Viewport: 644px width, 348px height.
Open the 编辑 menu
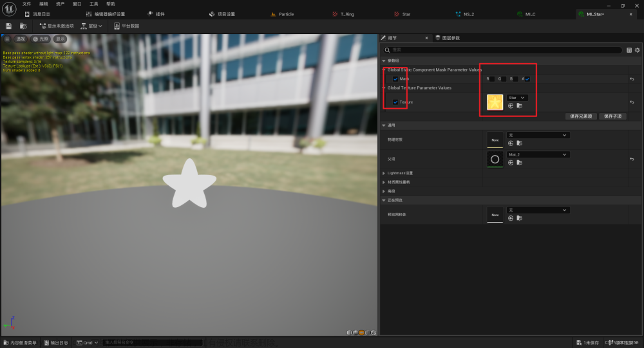44,4
